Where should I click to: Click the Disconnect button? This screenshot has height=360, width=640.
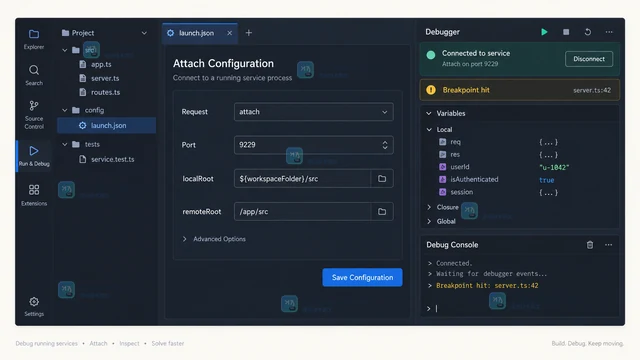point(589,59)
